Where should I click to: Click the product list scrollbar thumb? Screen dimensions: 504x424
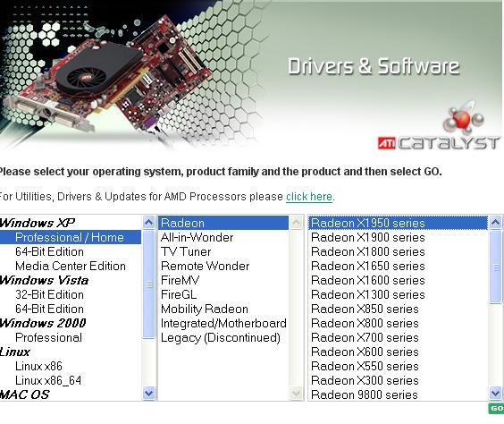coord(495,267)
